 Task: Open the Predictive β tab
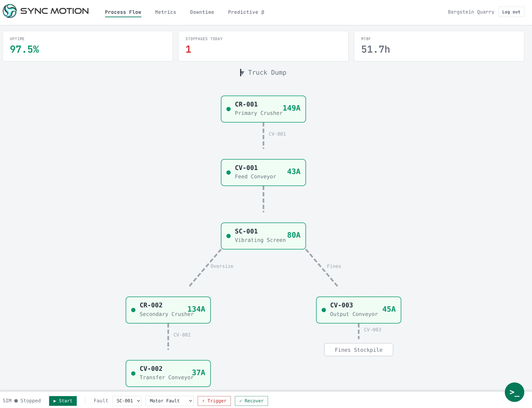pyautogui.click(x=246, y=12)
